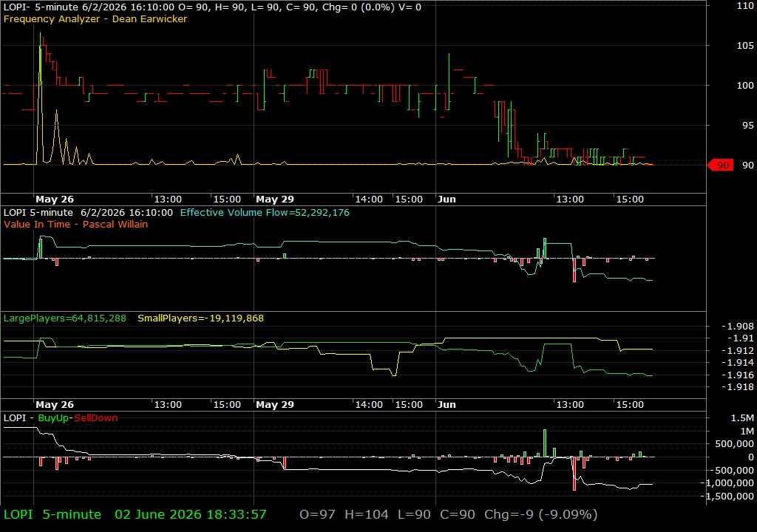Click the red 'SellDown' legend label

click(x=95, y=418)
